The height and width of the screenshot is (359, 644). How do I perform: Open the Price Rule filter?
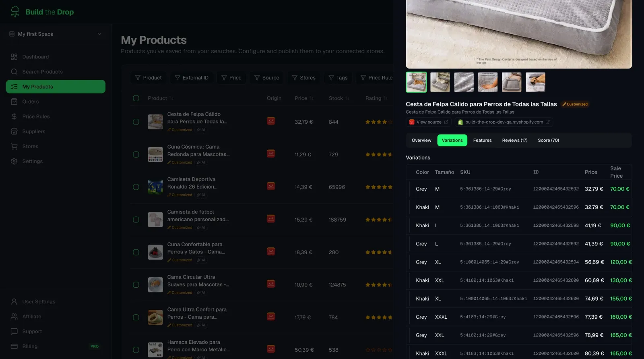click(x=376, y=78)
